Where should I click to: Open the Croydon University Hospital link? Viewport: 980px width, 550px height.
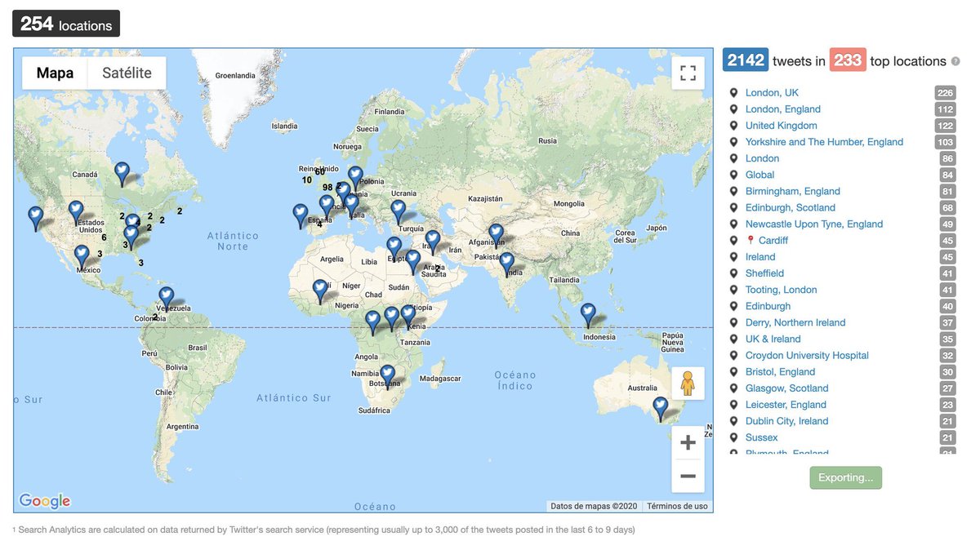point(807,355)
